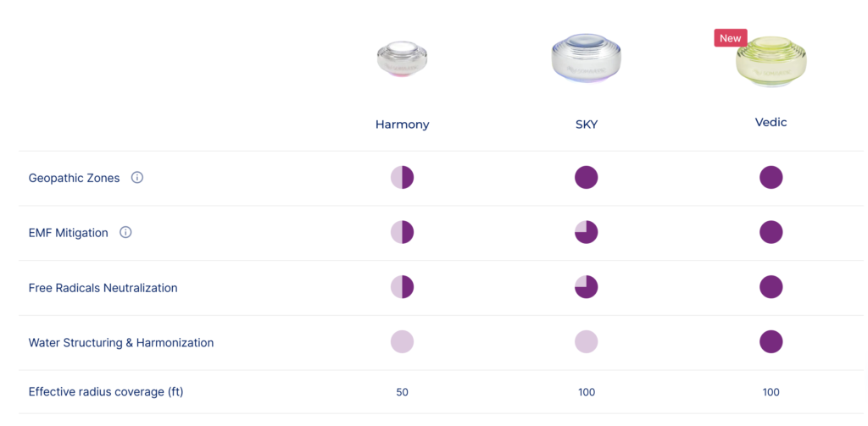The image size is (868, 426).
Task: Click the red New badge on Vedic
Action: coord(731,38)
